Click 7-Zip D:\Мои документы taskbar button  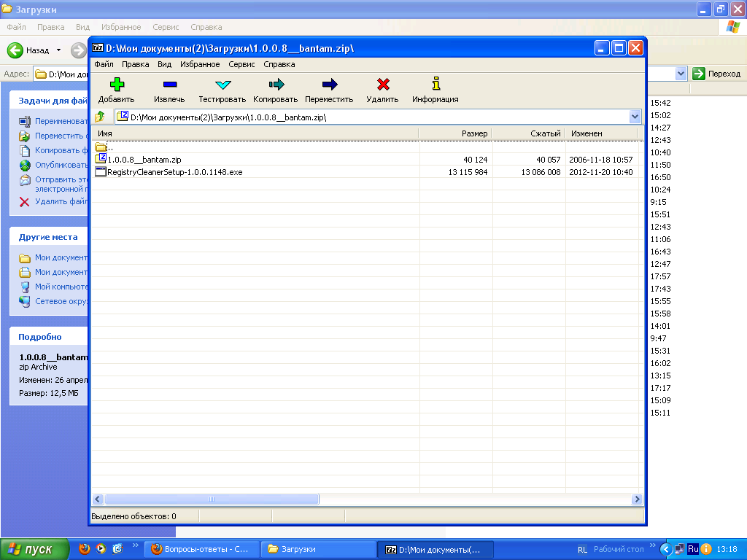tap(436, 549)
